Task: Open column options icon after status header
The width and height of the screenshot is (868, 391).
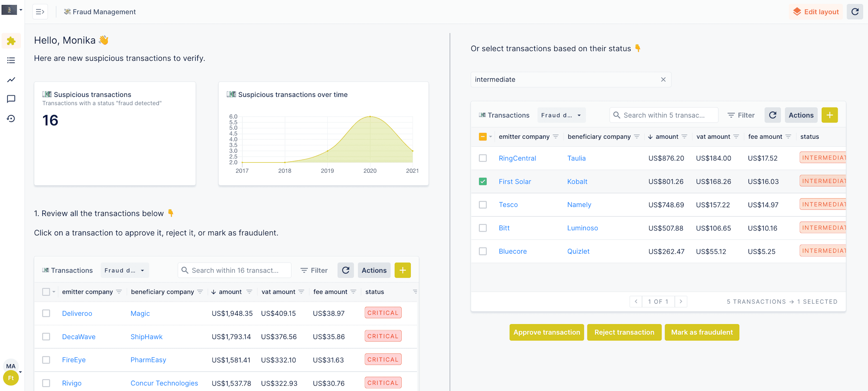Action: 415,292
